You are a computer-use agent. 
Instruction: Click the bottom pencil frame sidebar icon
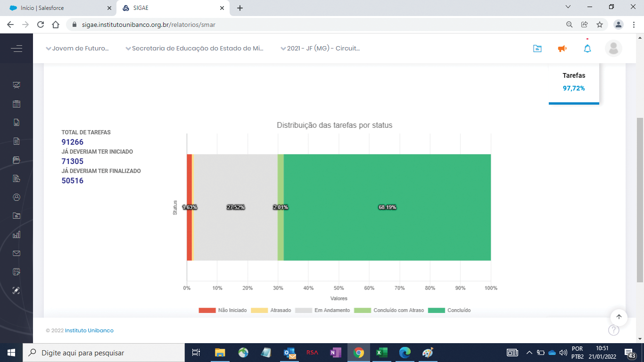(17, 290)
